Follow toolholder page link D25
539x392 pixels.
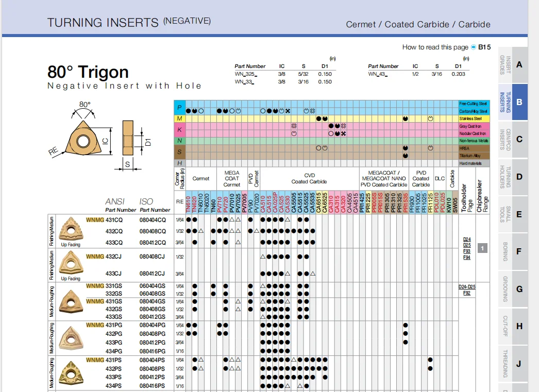467,245
